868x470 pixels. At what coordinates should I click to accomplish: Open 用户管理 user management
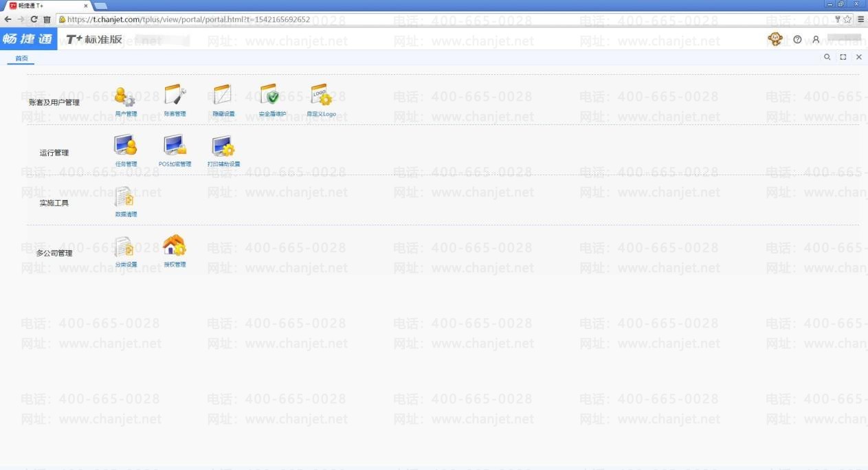[x=126, y=102]
